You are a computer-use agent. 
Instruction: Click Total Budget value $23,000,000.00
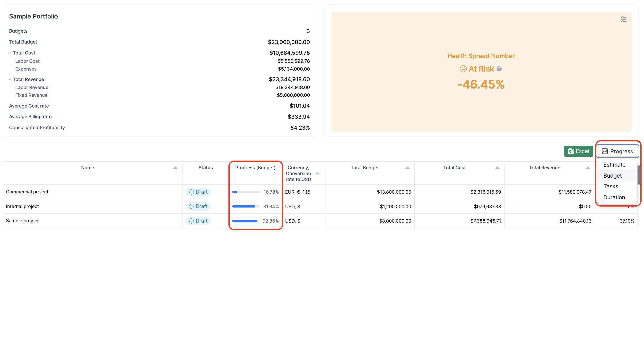(289, 42)
